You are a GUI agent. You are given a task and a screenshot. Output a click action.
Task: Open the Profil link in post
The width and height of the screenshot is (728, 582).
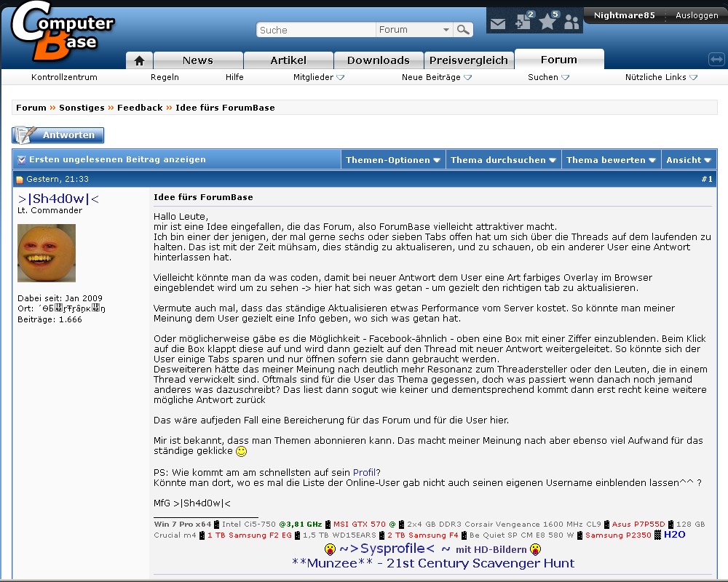(x=365, y=472)
